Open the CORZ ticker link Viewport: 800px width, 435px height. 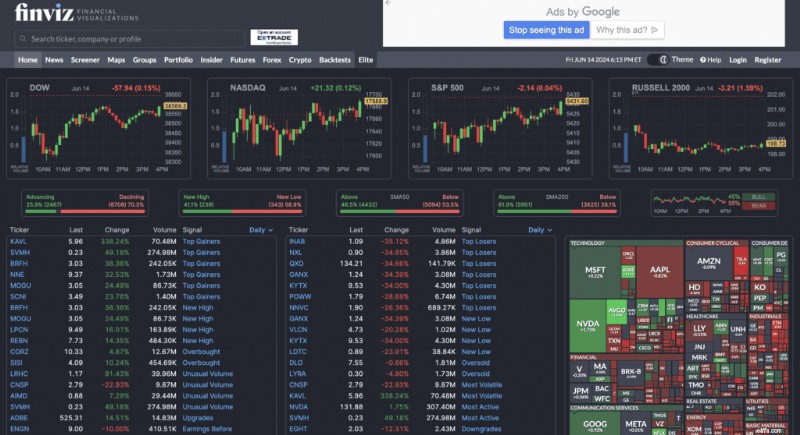click(x=19, y=351)
